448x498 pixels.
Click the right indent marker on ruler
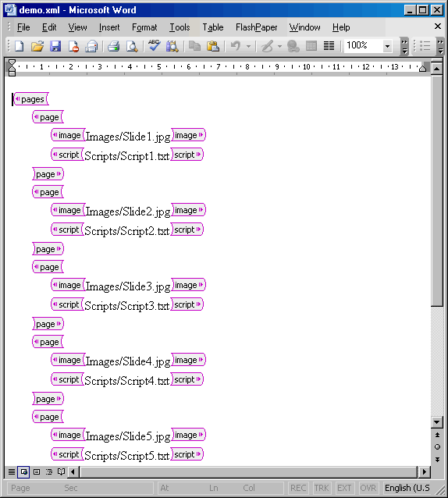(422, 68)
